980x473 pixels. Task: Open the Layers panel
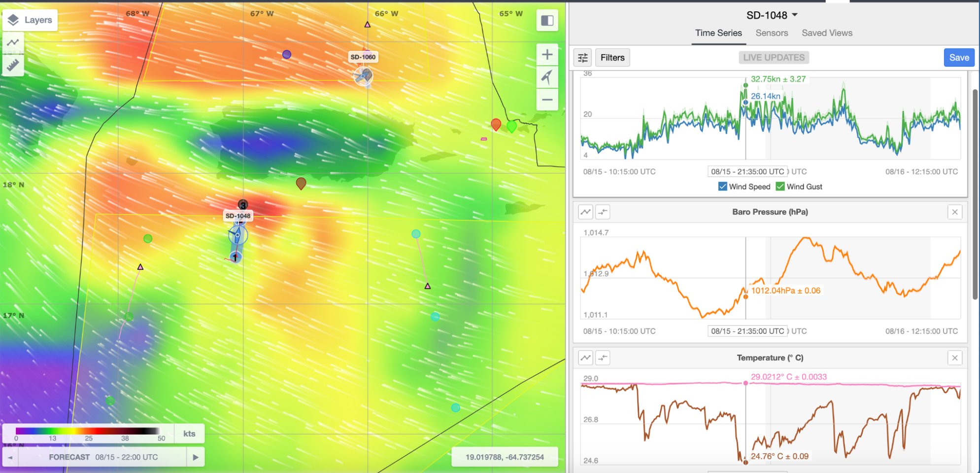[30, 20]
